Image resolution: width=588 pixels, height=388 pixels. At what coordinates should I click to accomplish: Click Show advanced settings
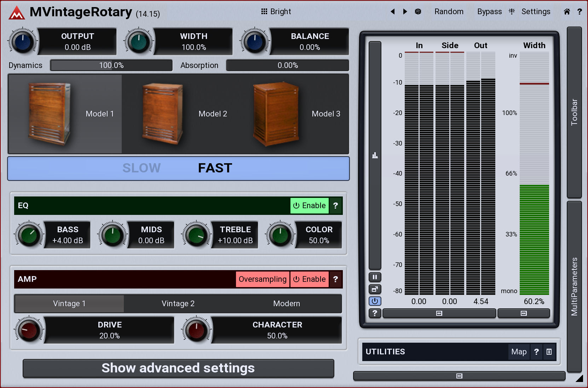click(178, 368)
